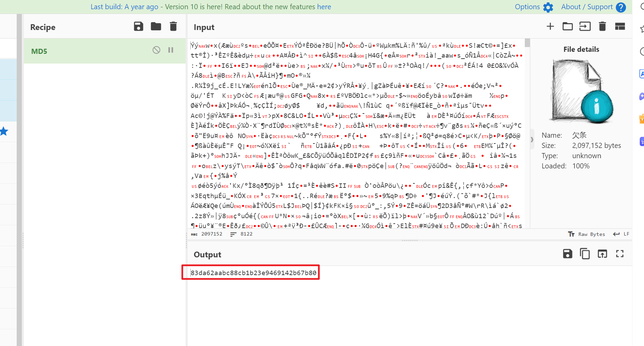Open About / Support help
Screen dimensions: 644x346
pos(594,7)
